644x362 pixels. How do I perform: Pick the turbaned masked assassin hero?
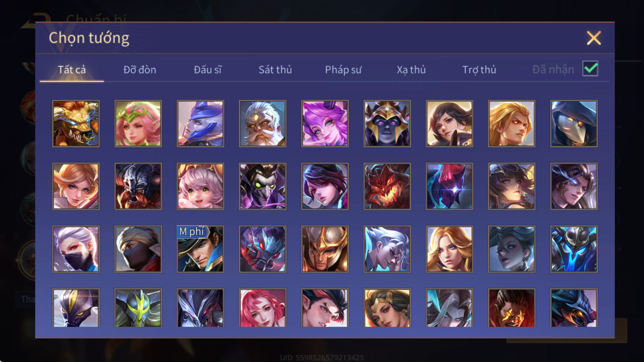[x=138, y=249]
